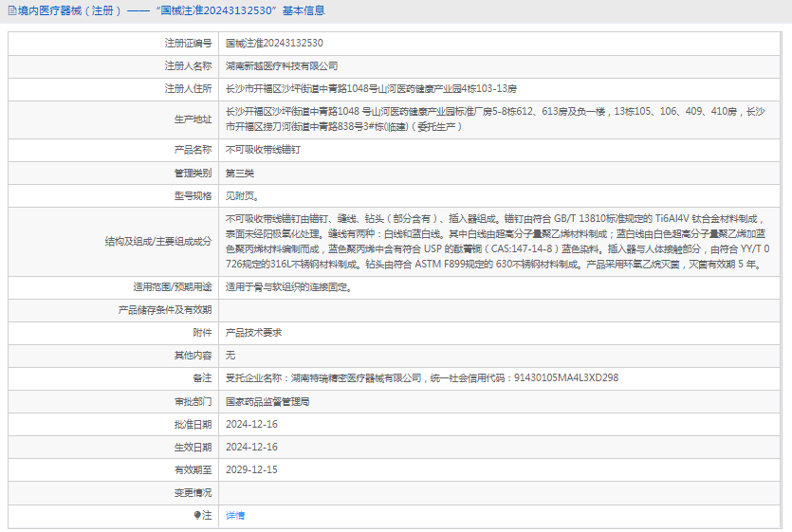The height and width of the screenshot is (532, 792).
Task: Click the 注册证编号 label cell
Action: (188, 43)
